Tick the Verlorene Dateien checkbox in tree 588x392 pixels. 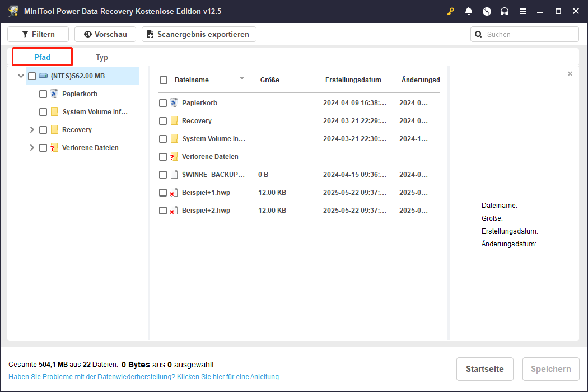coord(43,148)
